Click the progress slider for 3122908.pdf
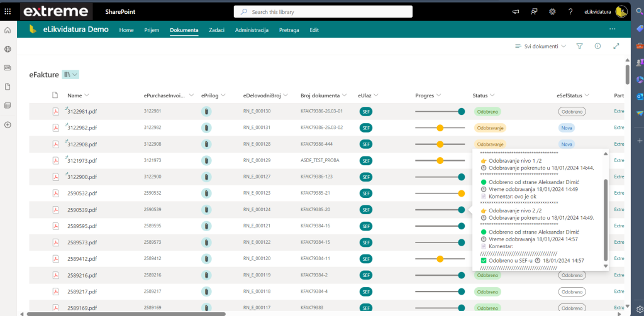 tap(440, 144)
